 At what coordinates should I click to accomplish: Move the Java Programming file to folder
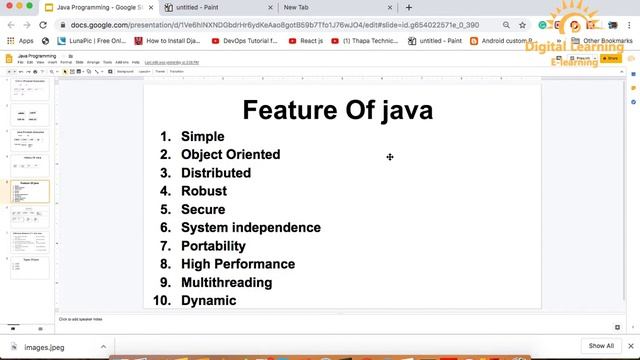coord(71,56)
